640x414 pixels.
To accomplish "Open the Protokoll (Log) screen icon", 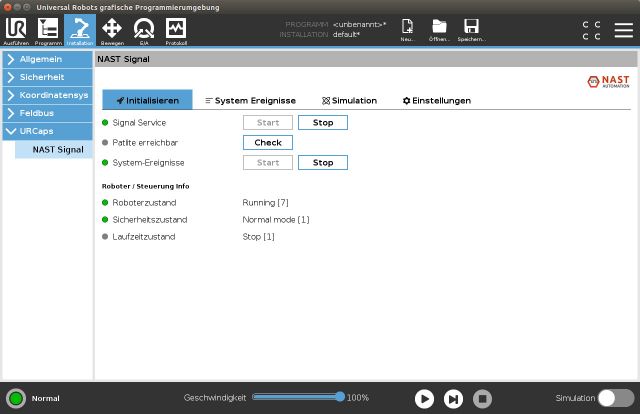I will pos(176,30).
